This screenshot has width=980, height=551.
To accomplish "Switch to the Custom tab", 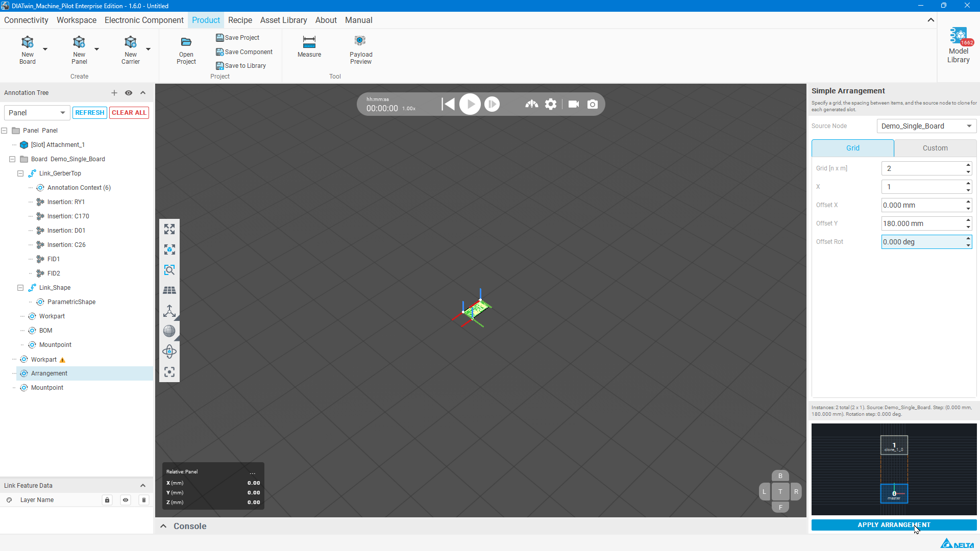I will pos(935,148).
